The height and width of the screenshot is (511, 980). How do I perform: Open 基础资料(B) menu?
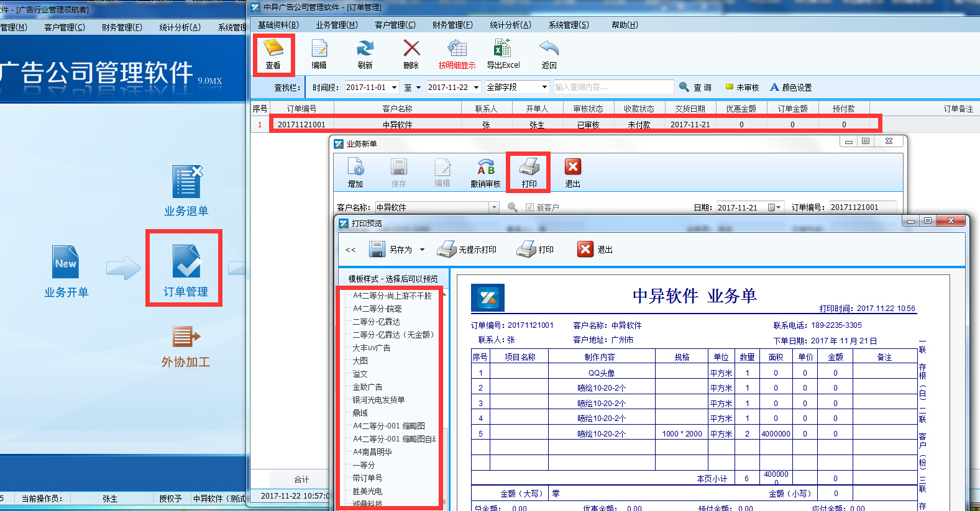(278, 25)
